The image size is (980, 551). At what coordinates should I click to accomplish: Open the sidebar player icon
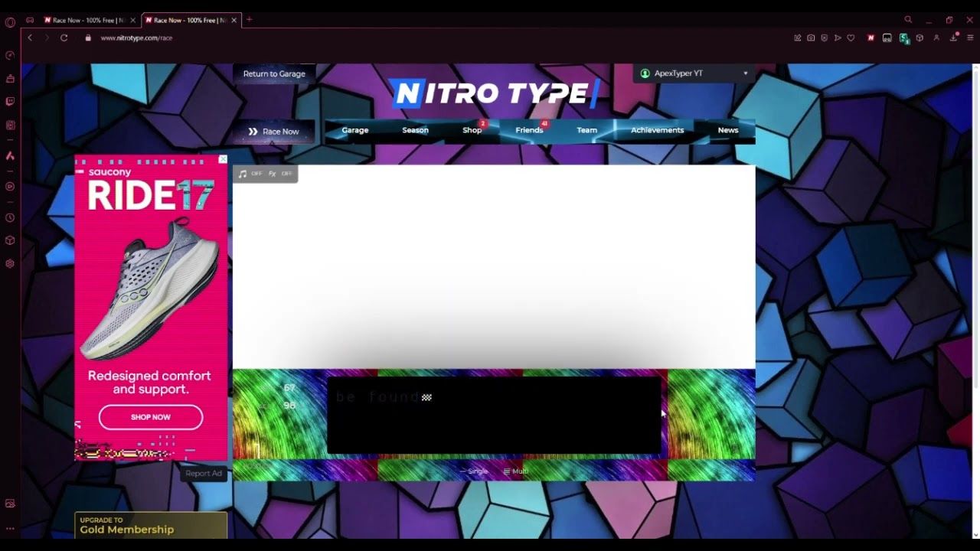click(x=10, y=186)
